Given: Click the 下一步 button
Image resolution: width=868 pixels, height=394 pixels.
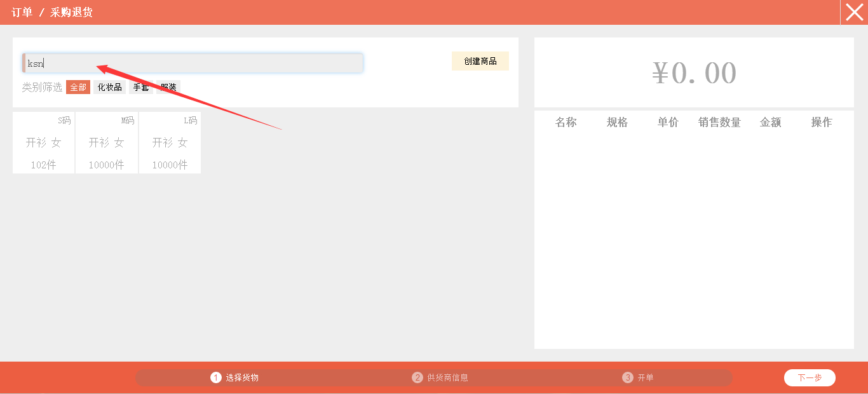Looking at the screenshot, I should [810, 377].
